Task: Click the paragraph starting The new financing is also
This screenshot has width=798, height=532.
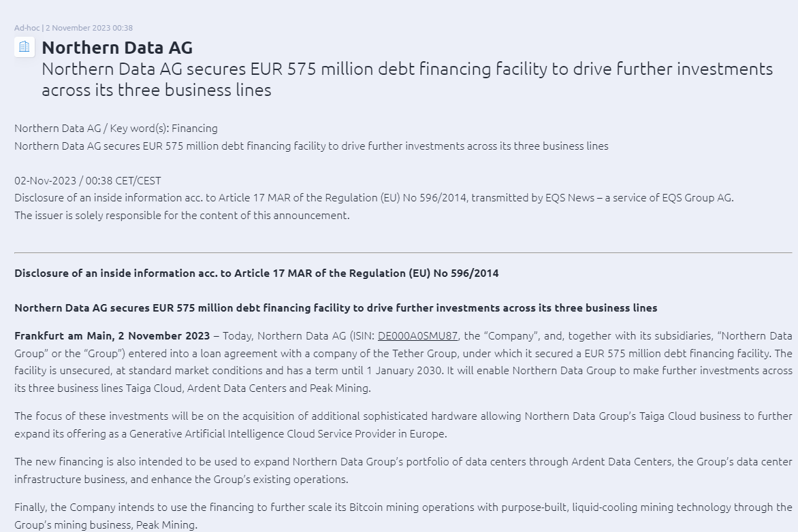Action: point(403,470)
